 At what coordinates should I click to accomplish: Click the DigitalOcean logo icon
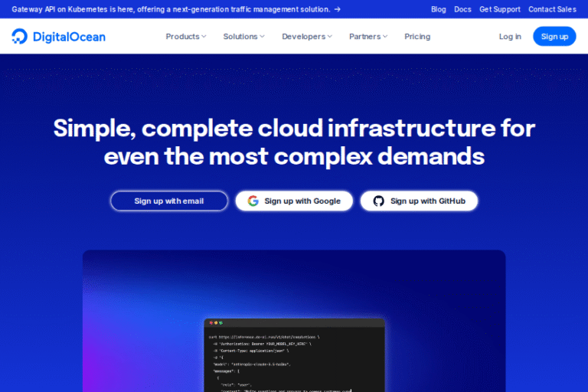coord(20,37)
